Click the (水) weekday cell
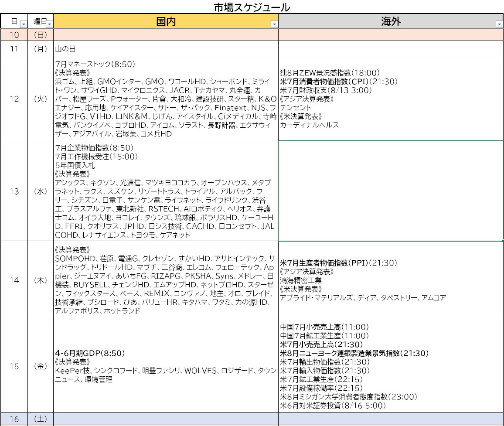Image resolution: width=504 pixels, height=426 pixels. point(41,191)
